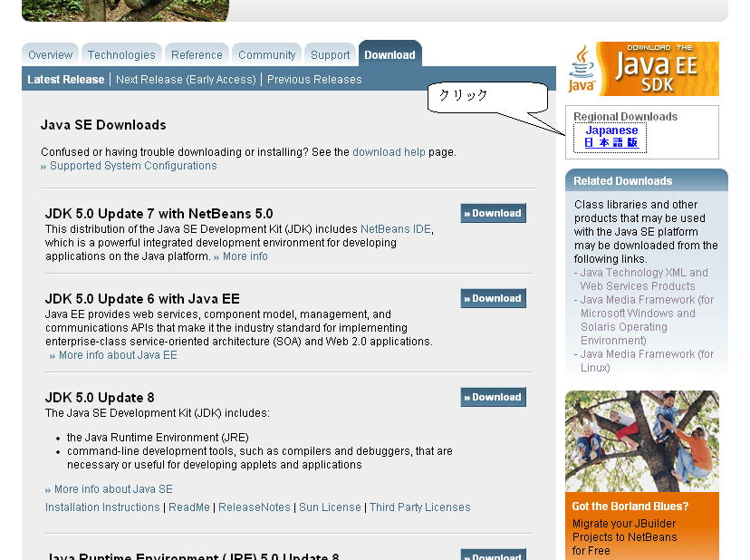Open the Overview tab
The width and height of the screenshot is (750, 560).
50,54
